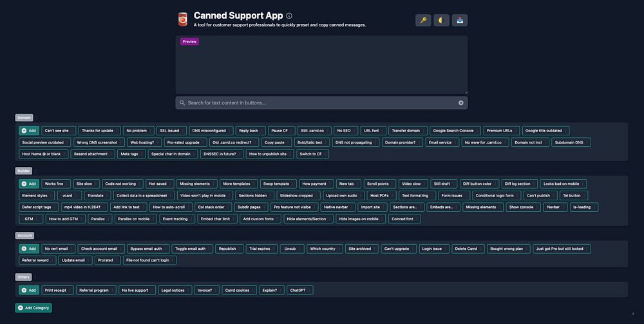
Task: Choose the "Premium URLs" button
Action: (x=502, y=131)
